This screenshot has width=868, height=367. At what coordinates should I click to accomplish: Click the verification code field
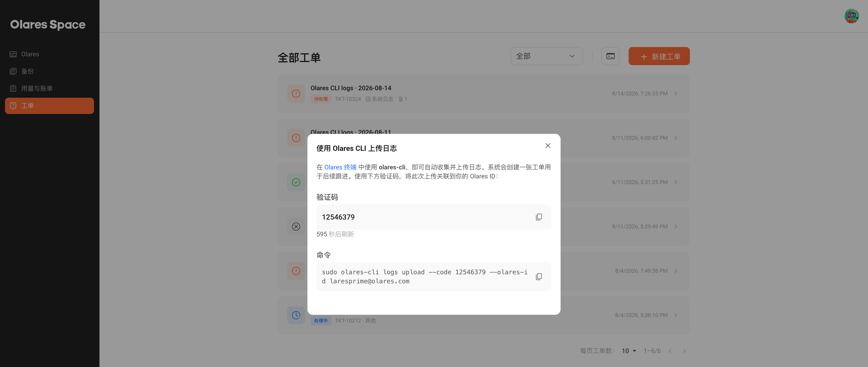434,217
